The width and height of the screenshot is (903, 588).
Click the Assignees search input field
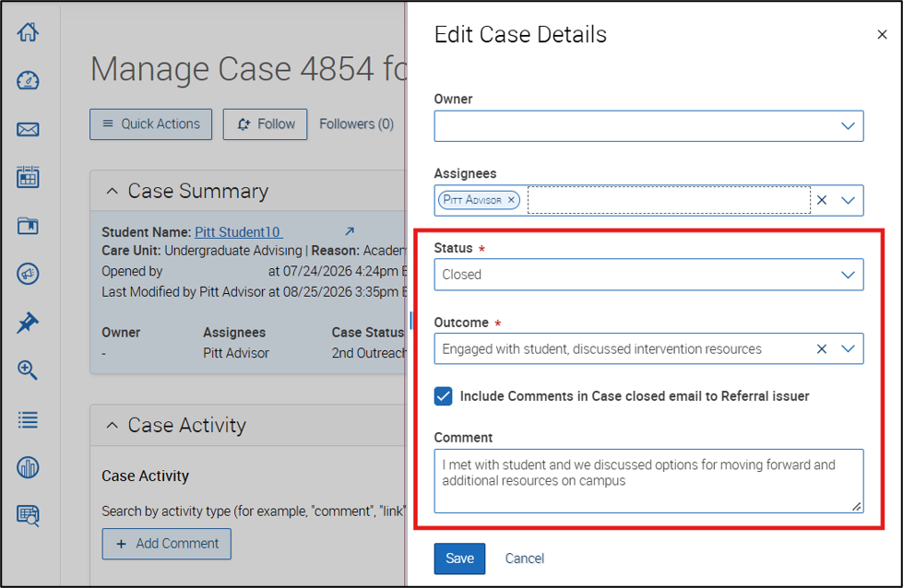(x=669, y=200)
